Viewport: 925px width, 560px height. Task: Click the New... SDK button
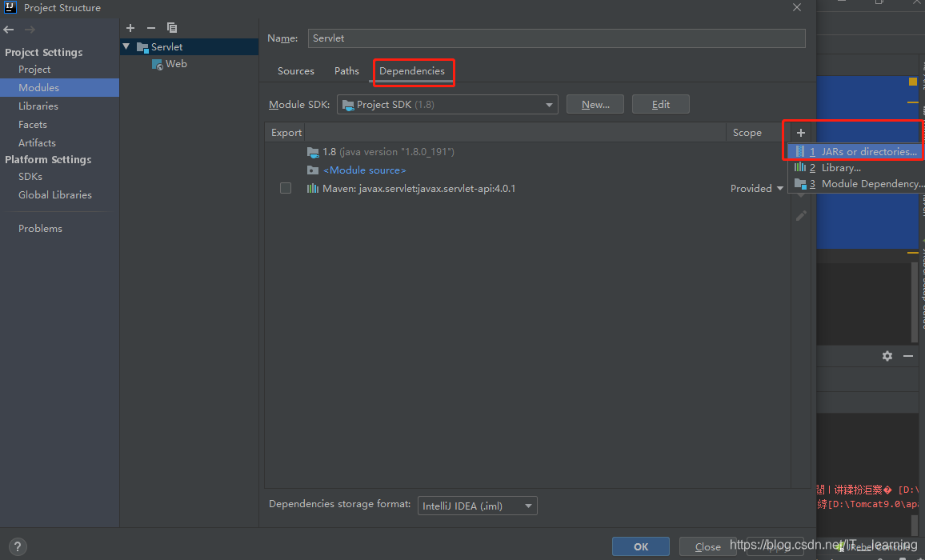click(x=595, y=105)
